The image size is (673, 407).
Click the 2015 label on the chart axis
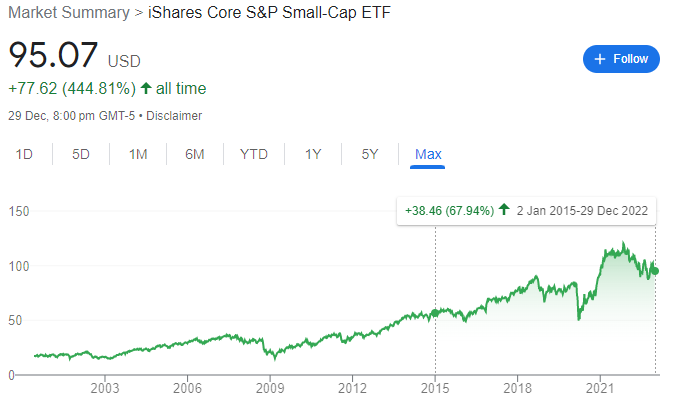tap(434, 388)
